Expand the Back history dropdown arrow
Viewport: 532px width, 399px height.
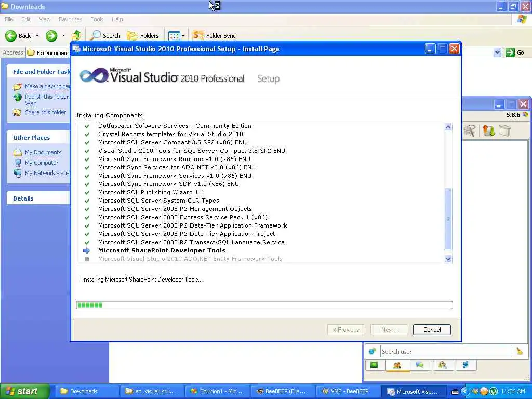37,36
